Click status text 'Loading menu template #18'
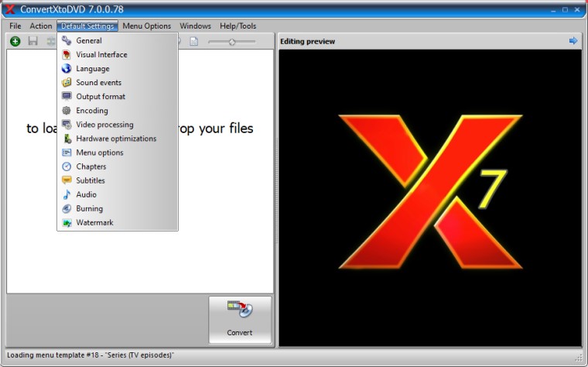 point(91,355)
